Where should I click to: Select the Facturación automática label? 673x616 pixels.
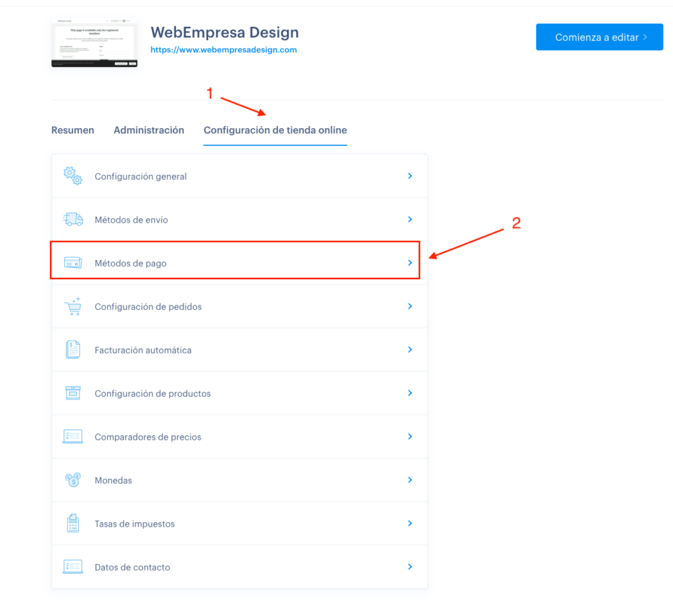(x=143, y=350)
